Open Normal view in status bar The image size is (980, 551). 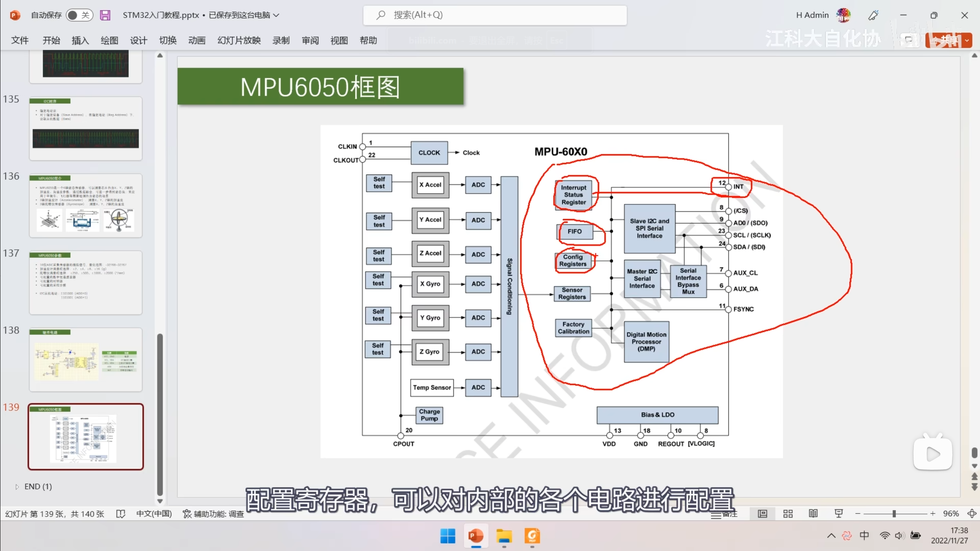pos(762,514)
